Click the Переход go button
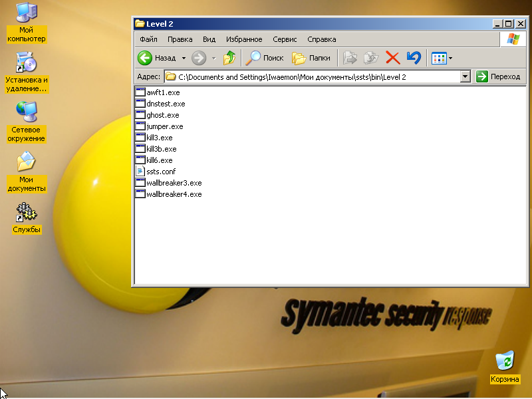The image size is (532, 399). coord(498,76)
